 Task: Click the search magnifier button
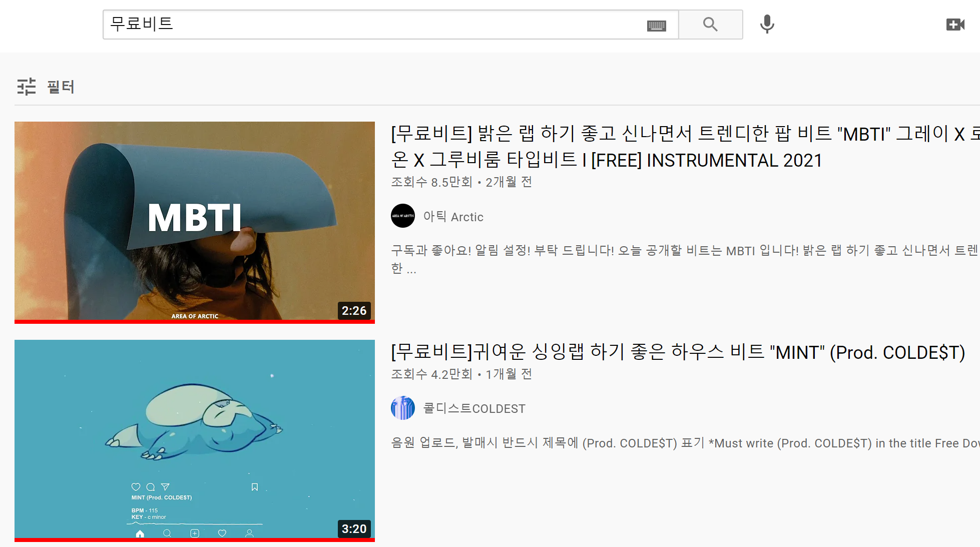[x=710, y=25]
